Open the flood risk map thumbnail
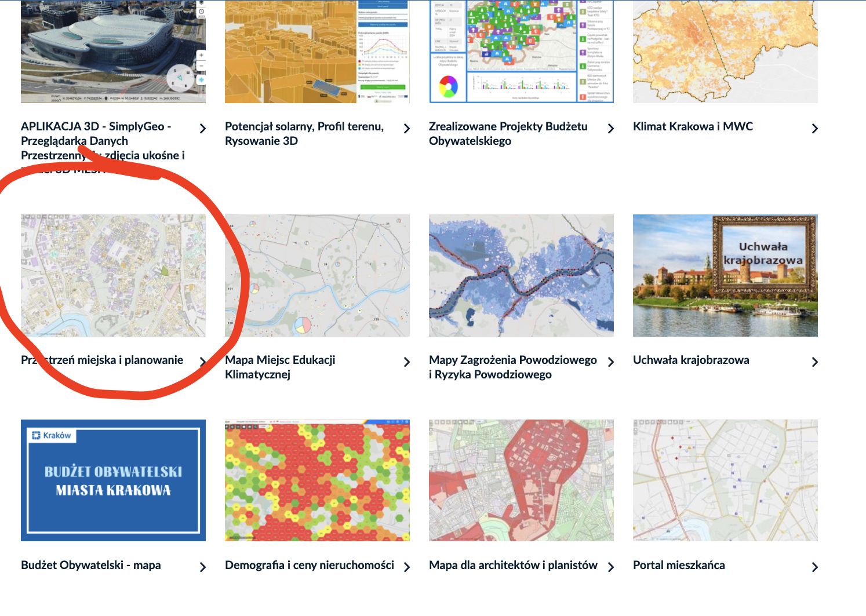This screenshot has width=866, height=616. click(x=521, y=275)
